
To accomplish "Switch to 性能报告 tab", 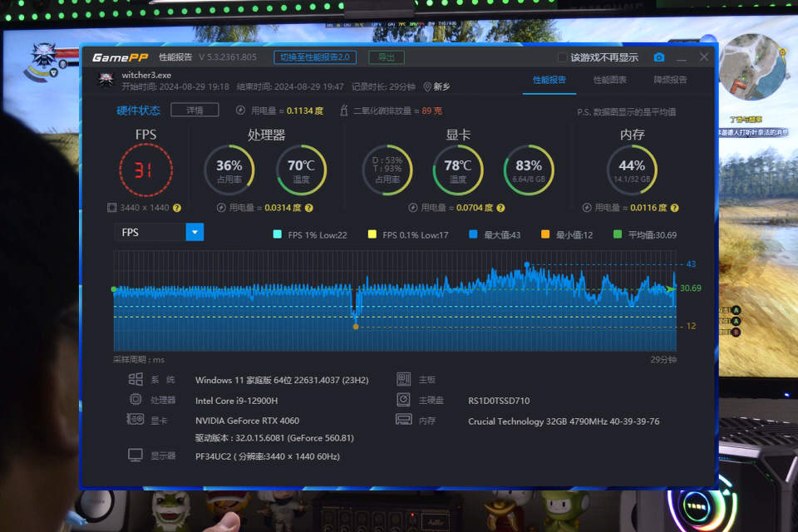I will point(549,80).
